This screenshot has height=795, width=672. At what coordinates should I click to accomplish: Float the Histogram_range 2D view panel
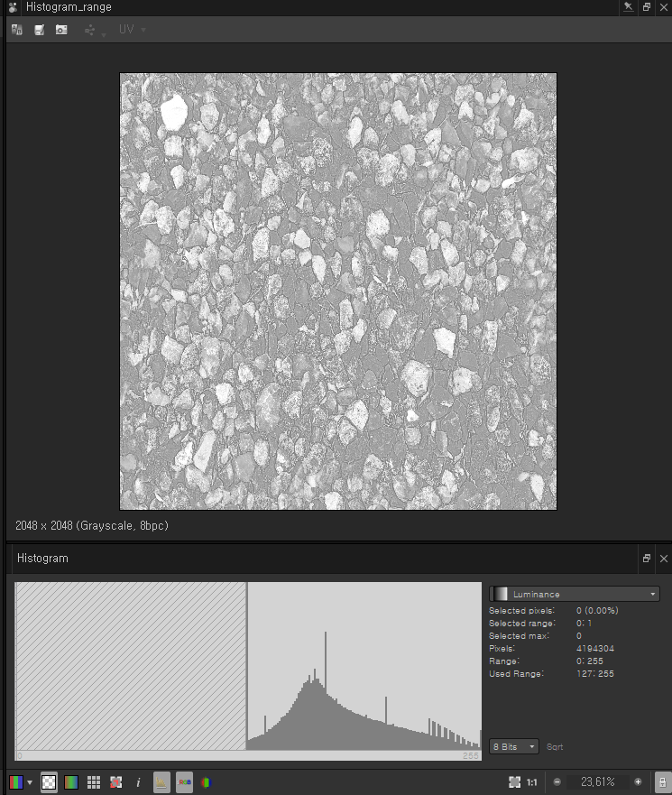647,7
